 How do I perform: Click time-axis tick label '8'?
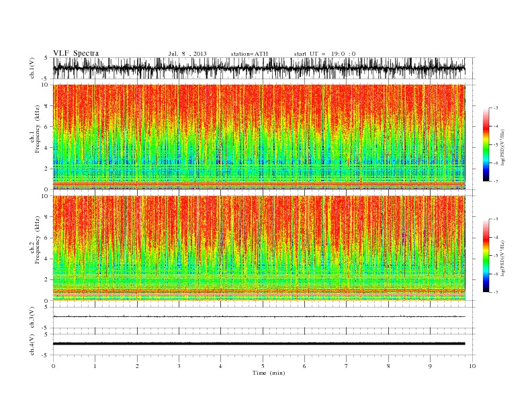coord(388,366)
